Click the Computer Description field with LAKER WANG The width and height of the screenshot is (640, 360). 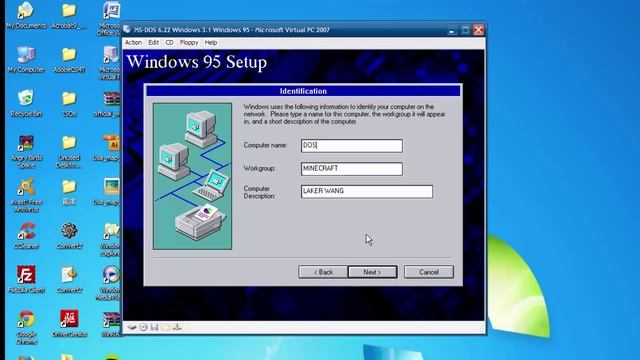pyautogui.click(x=367, y=191)
